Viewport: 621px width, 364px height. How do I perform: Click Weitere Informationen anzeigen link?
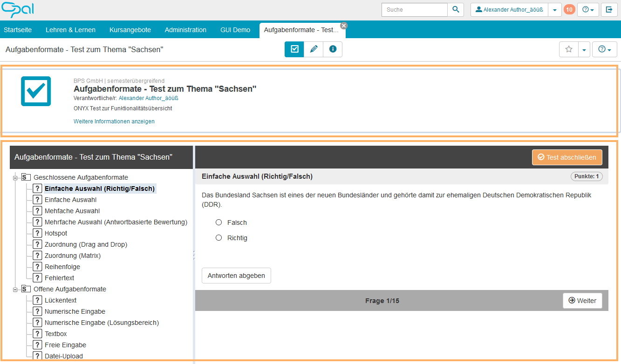pyautogui.click(x=114, y=121)
